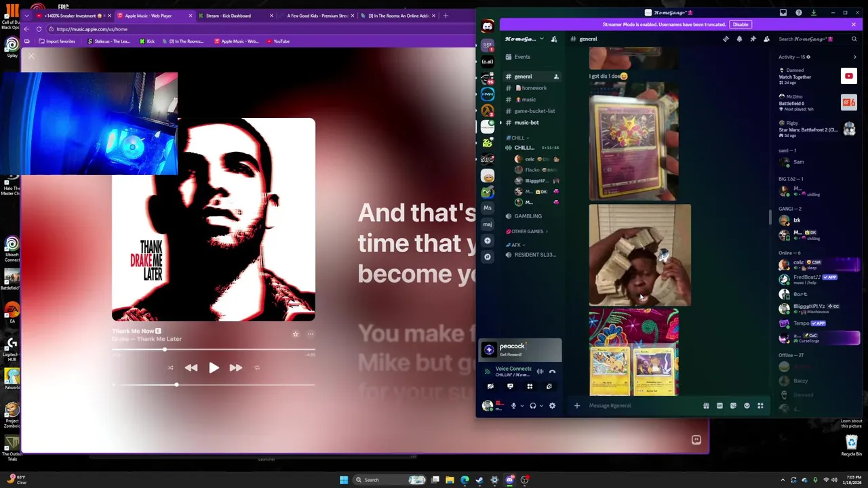The height and width of the screenshot is (488, 868).
Task: Skip to next track in Apple Music
Action: pyautogui.click(x=235, y=367)
